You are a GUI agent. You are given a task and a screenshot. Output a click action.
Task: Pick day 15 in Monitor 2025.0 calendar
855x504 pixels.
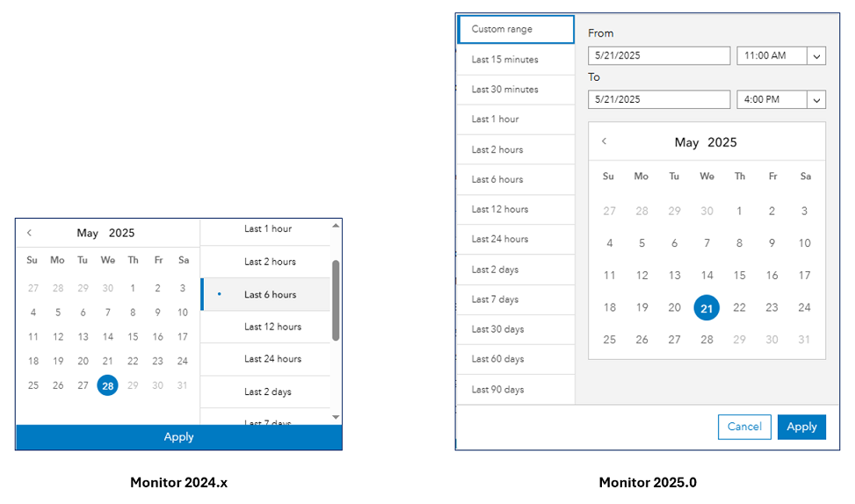pyautogui.click(x=739, y=275)
